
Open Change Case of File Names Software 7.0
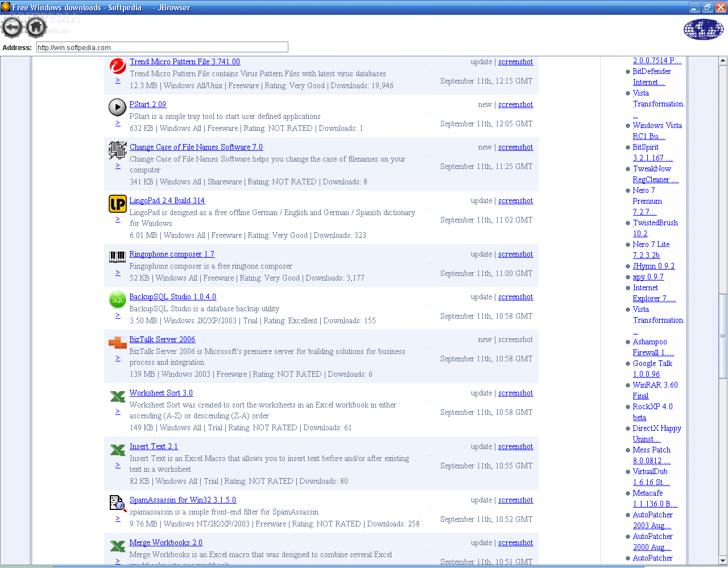tap(196, 147)
